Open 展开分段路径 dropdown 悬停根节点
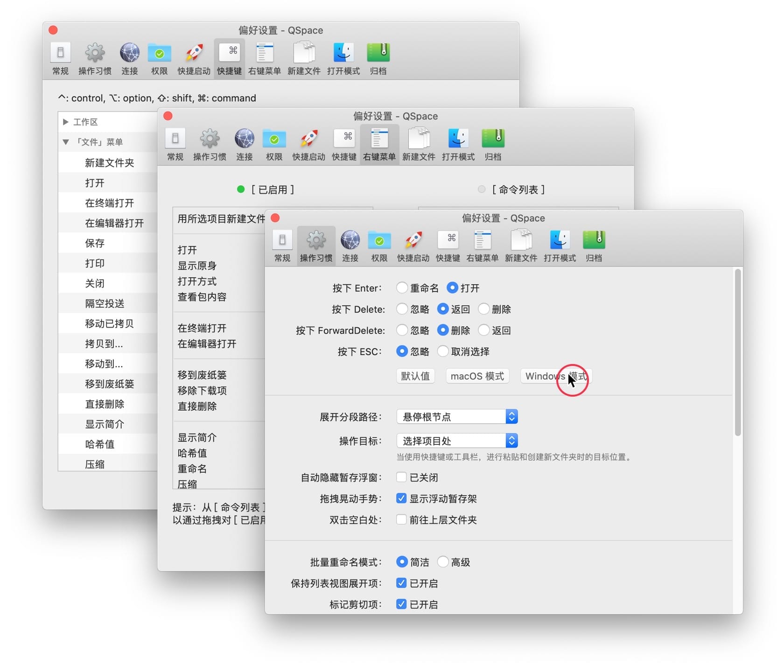Screen dimensions: 784x672 click(x=457, y=417)
